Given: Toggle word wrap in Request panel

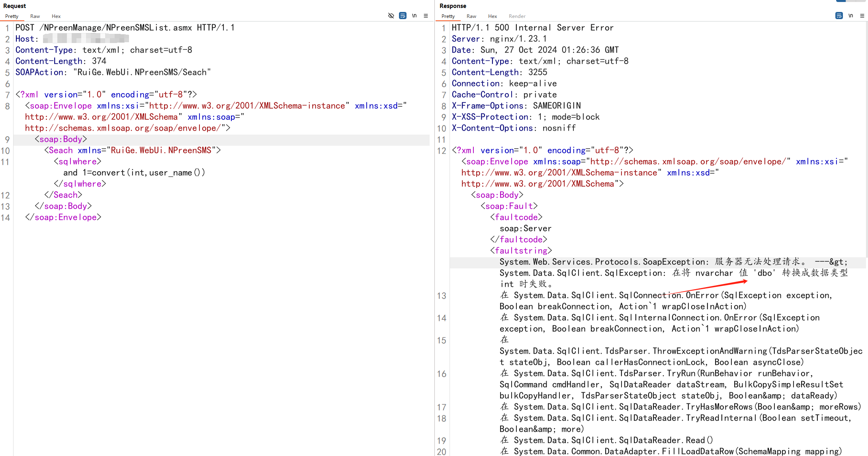Looking at the screenshot, I should [x=403, y=16].
